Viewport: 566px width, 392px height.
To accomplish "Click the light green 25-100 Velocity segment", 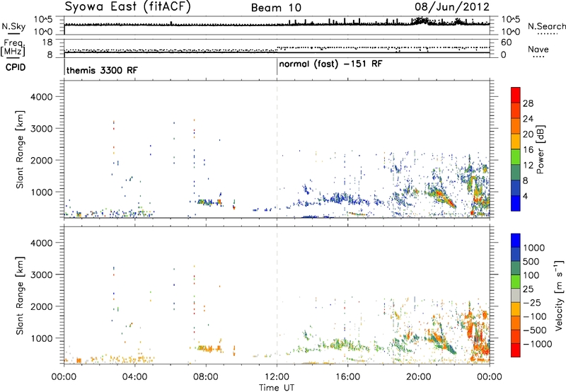I will pyautogui.click(x=516, y=282).
